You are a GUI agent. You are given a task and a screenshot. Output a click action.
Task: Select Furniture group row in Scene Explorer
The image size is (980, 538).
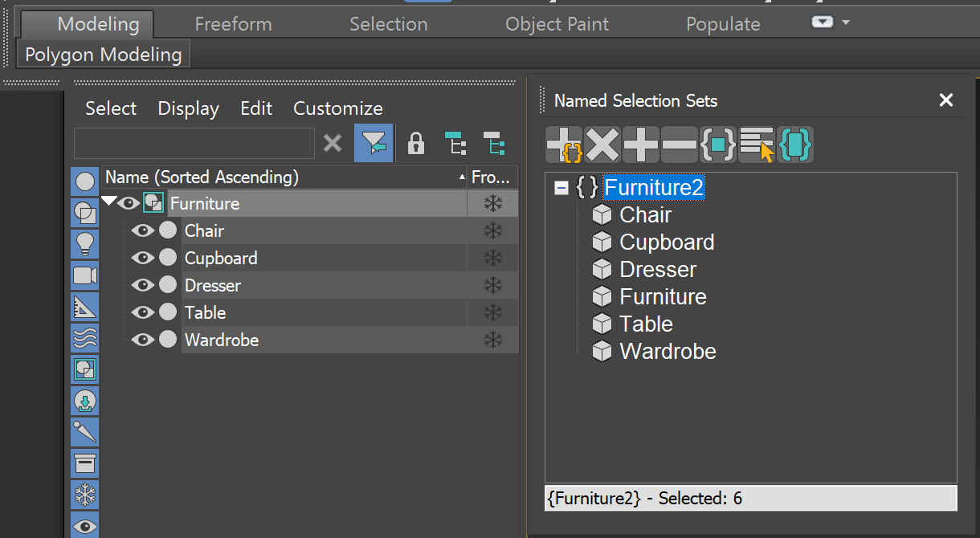click(316, 204)
